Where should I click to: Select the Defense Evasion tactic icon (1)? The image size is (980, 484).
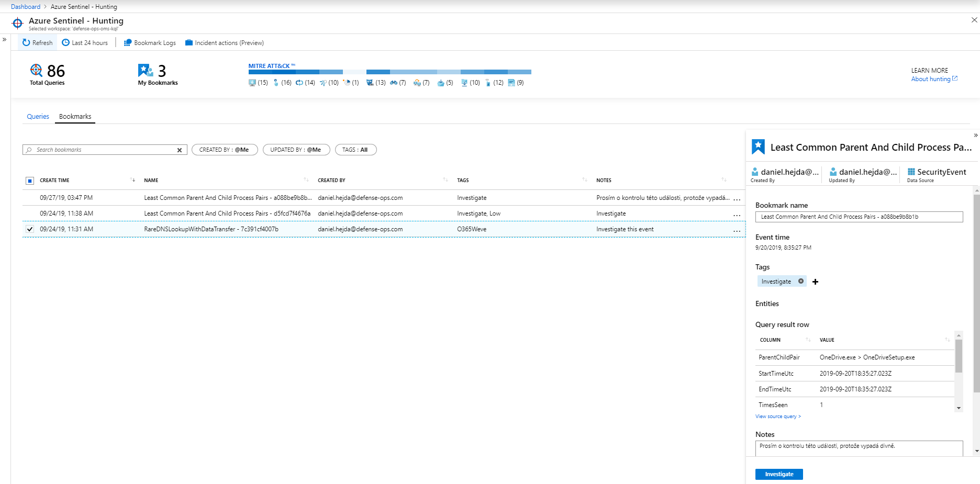[347, 83]
